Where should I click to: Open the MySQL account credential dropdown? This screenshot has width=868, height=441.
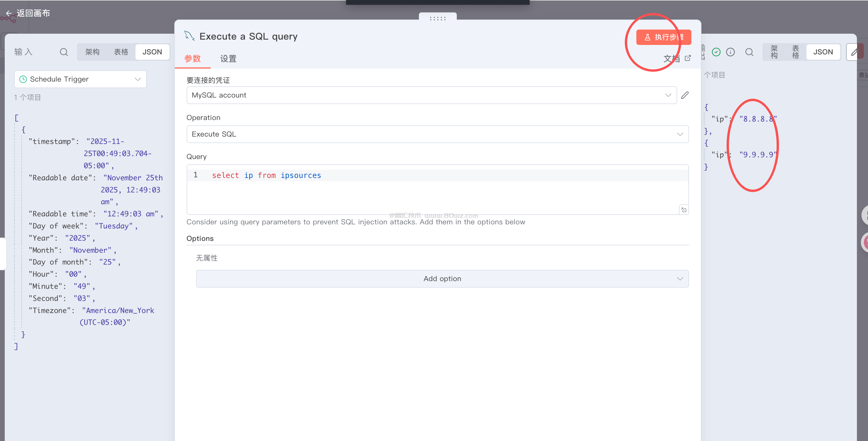pos(431,95)
